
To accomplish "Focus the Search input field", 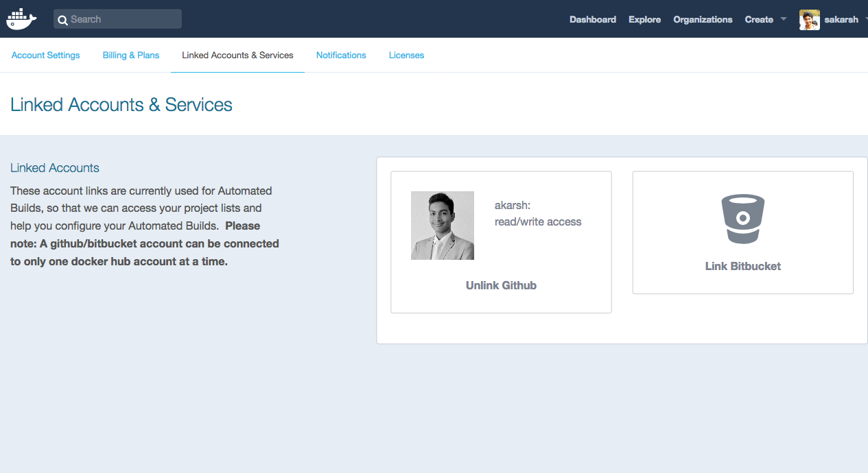I will pyautogui.click(x=117, y=19).
